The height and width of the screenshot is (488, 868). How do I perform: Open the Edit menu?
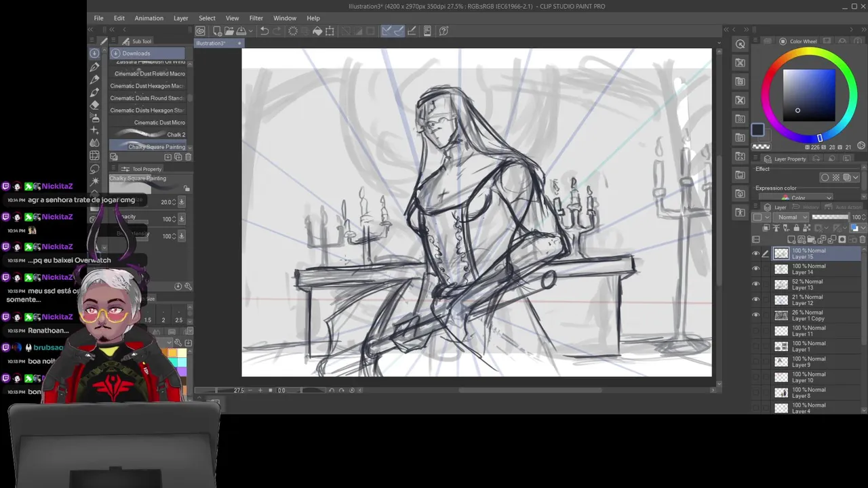119,18
